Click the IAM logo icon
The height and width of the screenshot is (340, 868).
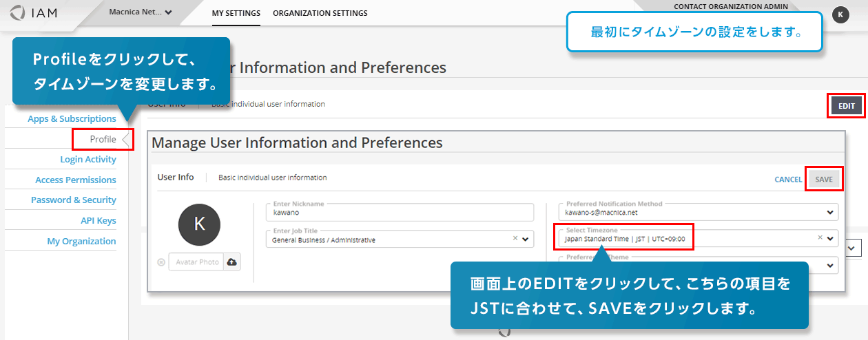tap(19, 13)
